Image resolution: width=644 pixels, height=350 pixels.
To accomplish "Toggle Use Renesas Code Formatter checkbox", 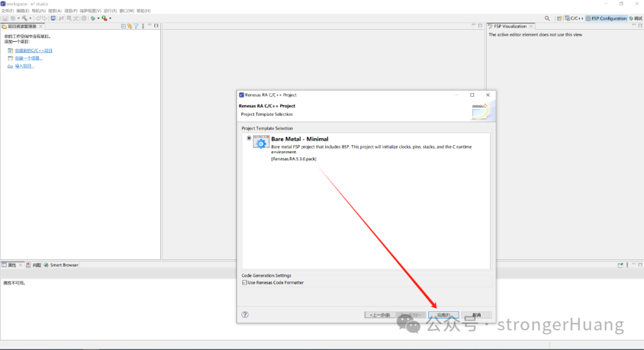I will point(244,283).
